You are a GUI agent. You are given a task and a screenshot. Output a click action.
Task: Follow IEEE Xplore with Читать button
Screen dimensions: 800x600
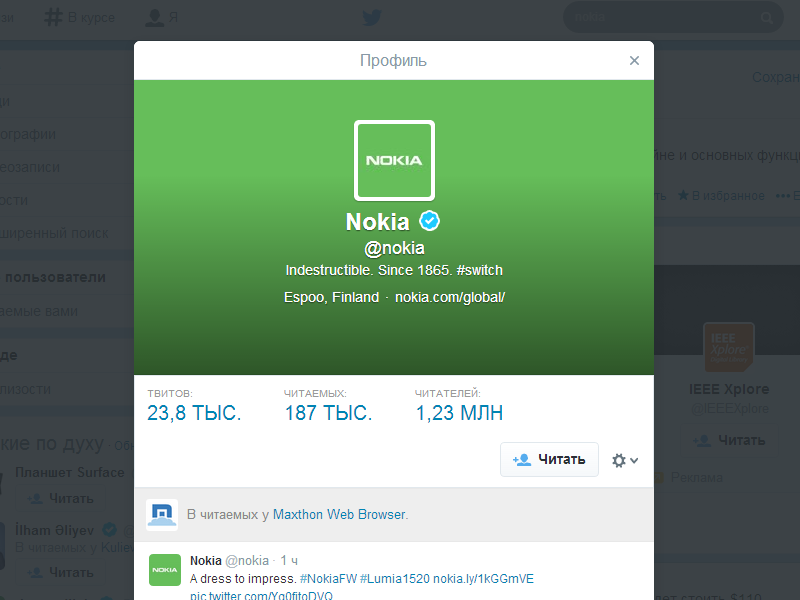coord(729,440)
